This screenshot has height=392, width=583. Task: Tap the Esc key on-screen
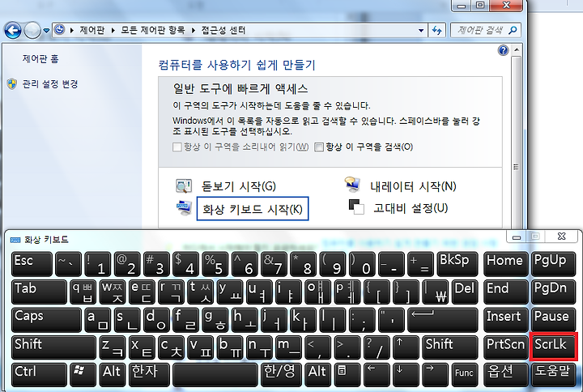click(x=32, y=264)
